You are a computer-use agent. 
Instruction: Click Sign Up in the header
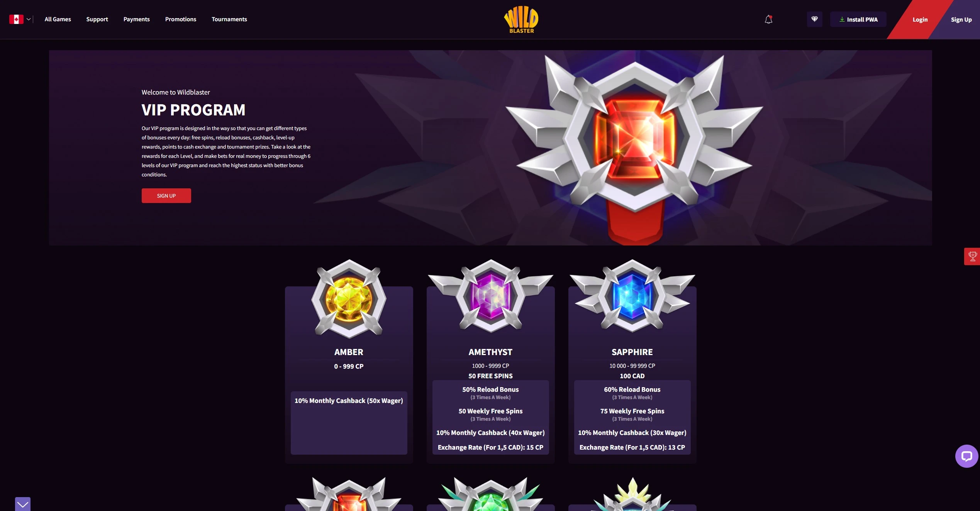(961, 20)
